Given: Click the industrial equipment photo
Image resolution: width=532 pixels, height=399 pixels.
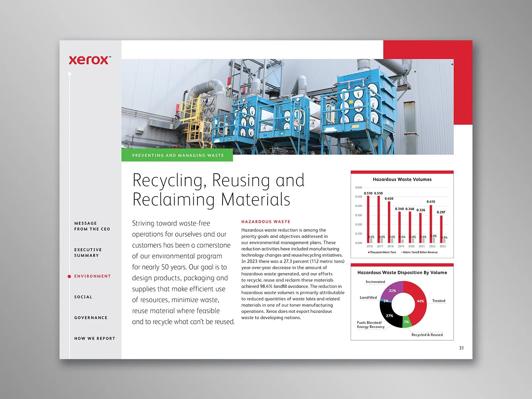Looking at the screenshot, I should click(x=287, y=107).
